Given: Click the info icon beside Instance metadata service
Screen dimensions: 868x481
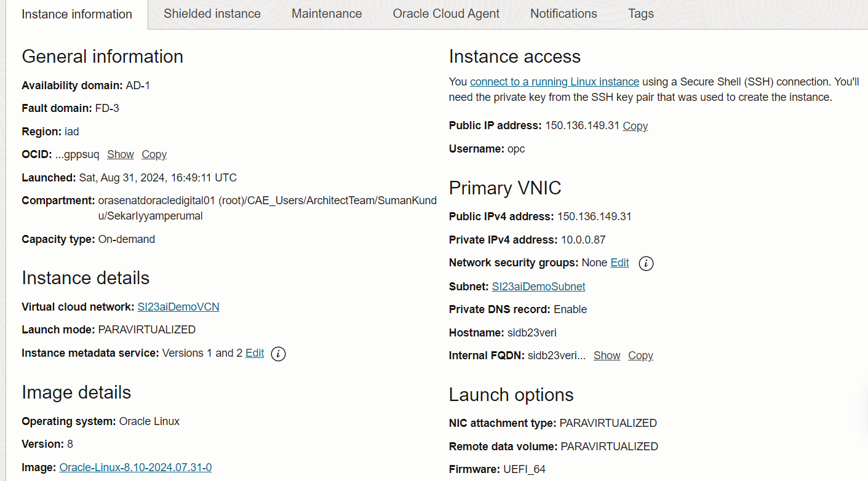Looking at the screenshot, I should click(277, 354).
